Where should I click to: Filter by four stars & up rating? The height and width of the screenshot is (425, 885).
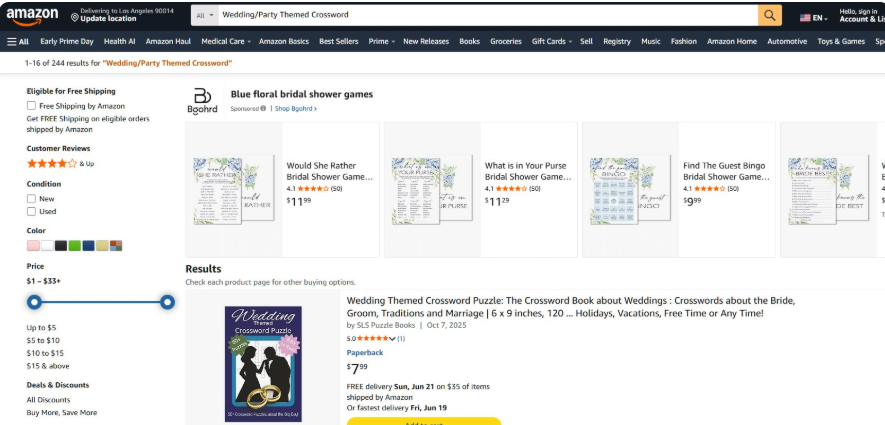coord(60,164)
